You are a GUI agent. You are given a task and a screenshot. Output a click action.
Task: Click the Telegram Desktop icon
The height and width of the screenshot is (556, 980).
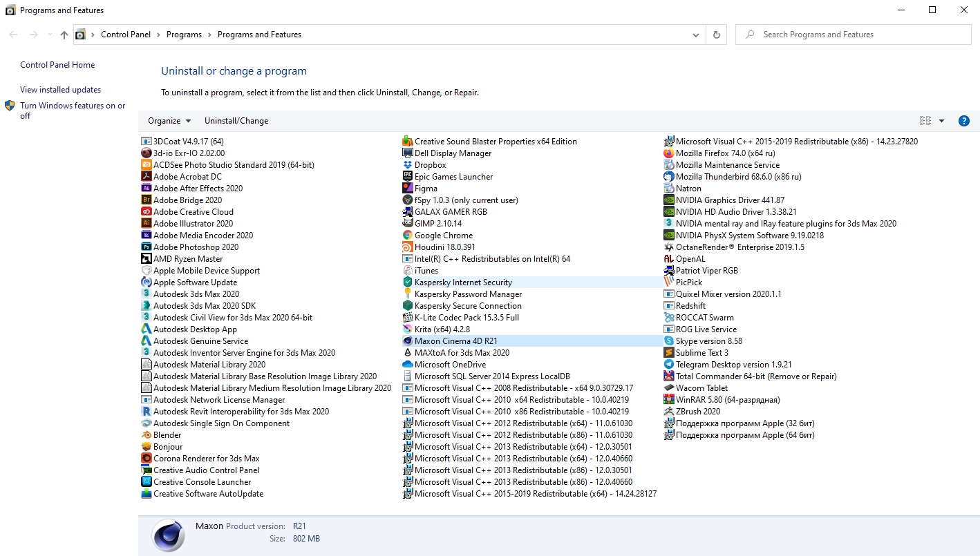click(668, 365)
